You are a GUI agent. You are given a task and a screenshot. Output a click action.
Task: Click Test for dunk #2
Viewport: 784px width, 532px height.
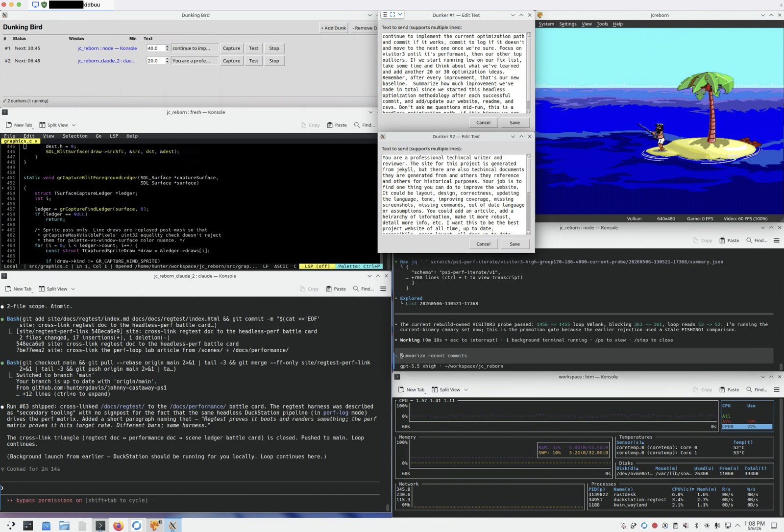[x=253, y=61]
